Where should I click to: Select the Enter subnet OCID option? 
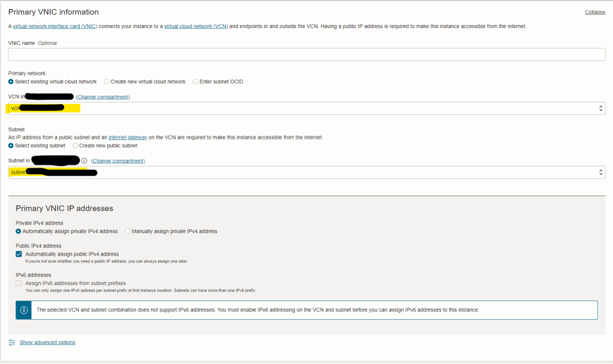195,81
